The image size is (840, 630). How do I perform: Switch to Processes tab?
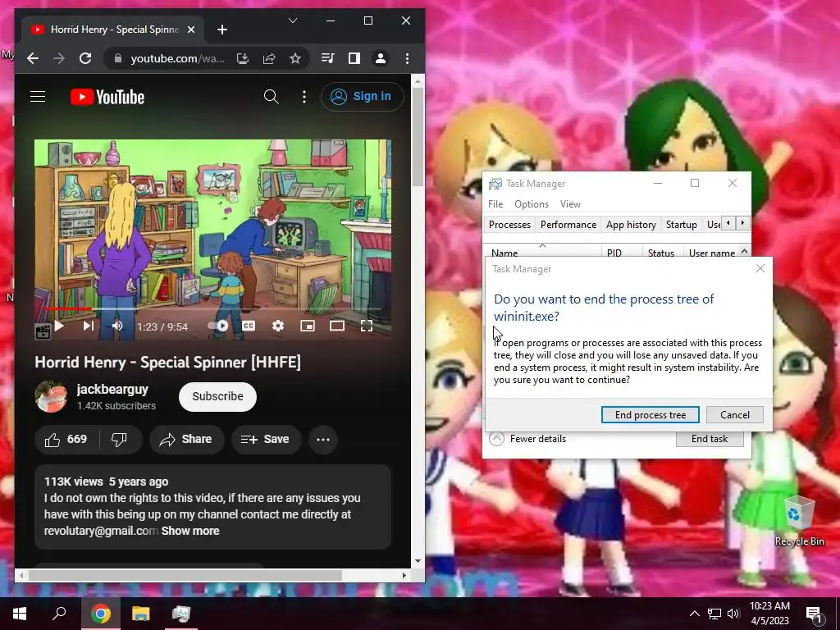[509, 225]
